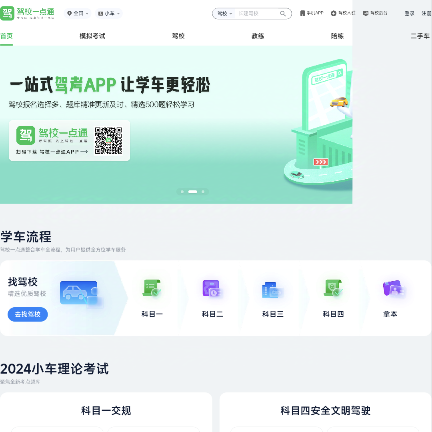This screenshot has height=432, width=432.
Task: Click the blue 科目三 icon
Action: [x=272, y=289]
